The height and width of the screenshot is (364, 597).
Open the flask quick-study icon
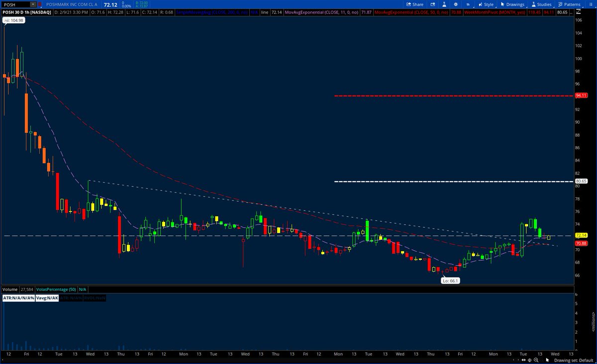[443, 4]
